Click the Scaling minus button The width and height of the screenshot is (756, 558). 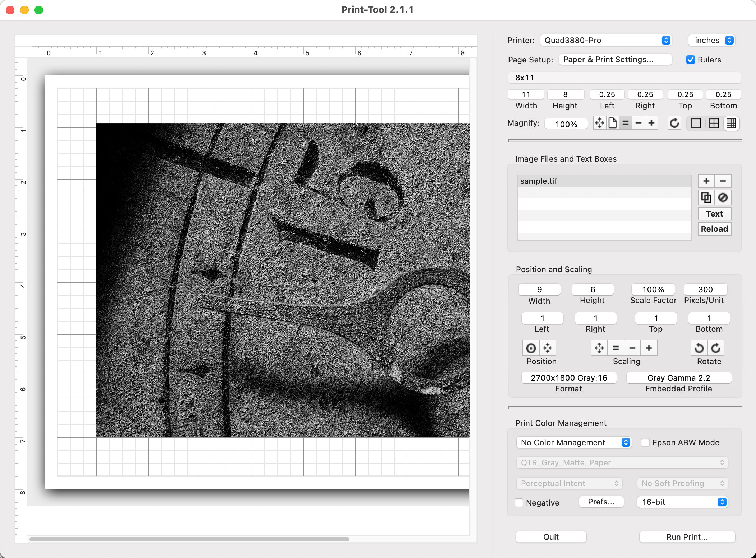pyautogui.click(x=632, y=348)
